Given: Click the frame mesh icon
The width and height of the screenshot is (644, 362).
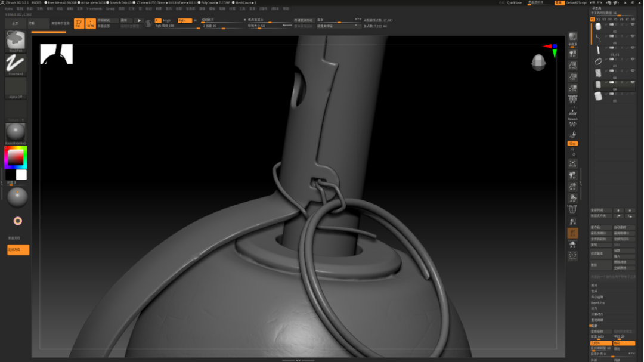Looking at the screenshot, I should (x=572, y=164).
